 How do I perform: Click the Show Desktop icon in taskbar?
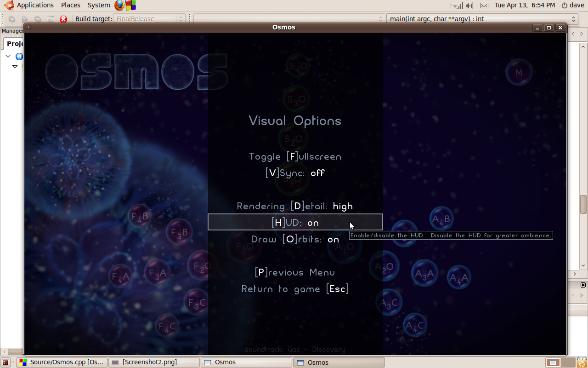6,362
